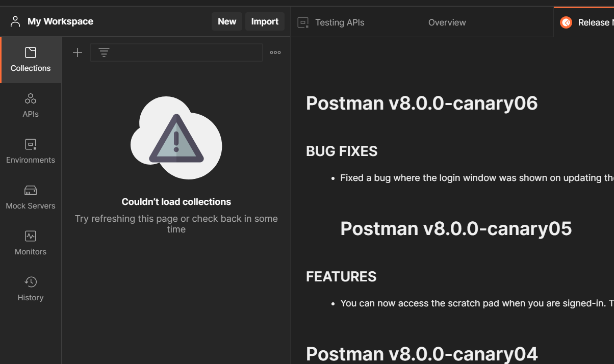The width and height of the screenshot is (614, 364).
Task: Click the Postman logo on the Release Notes tab
Action: tap(566, 22)
